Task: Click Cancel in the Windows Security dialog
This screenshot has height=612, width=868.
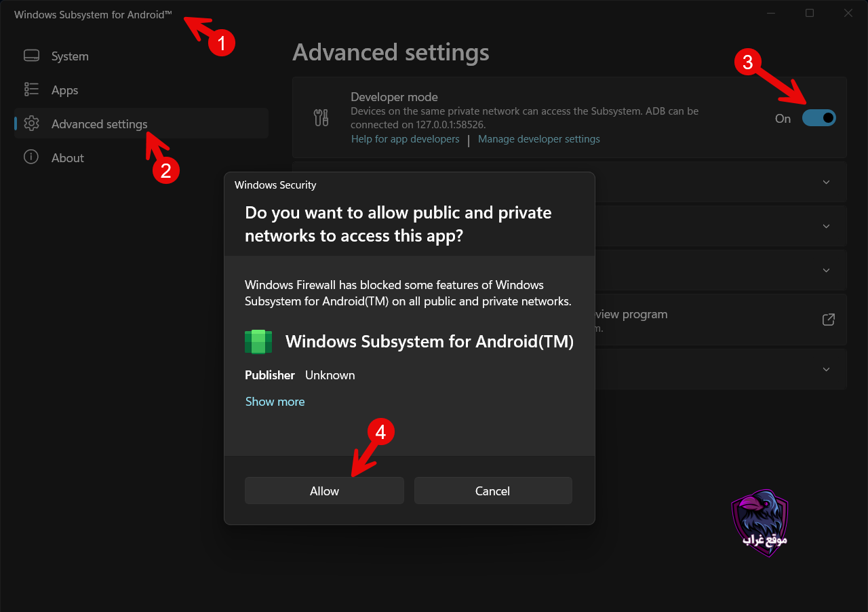Action: click(493, 491)
